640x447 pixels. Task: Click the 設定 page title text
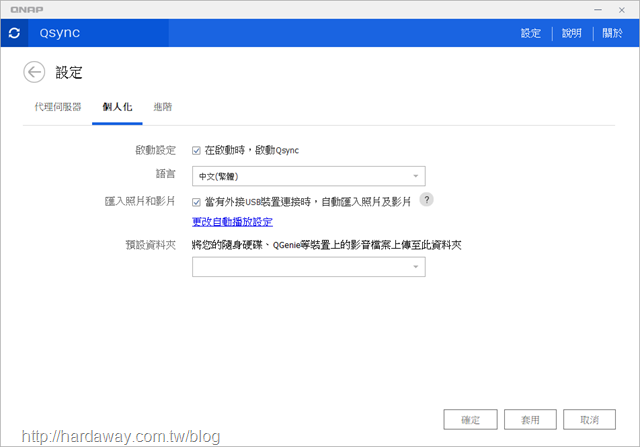point(69,73)
